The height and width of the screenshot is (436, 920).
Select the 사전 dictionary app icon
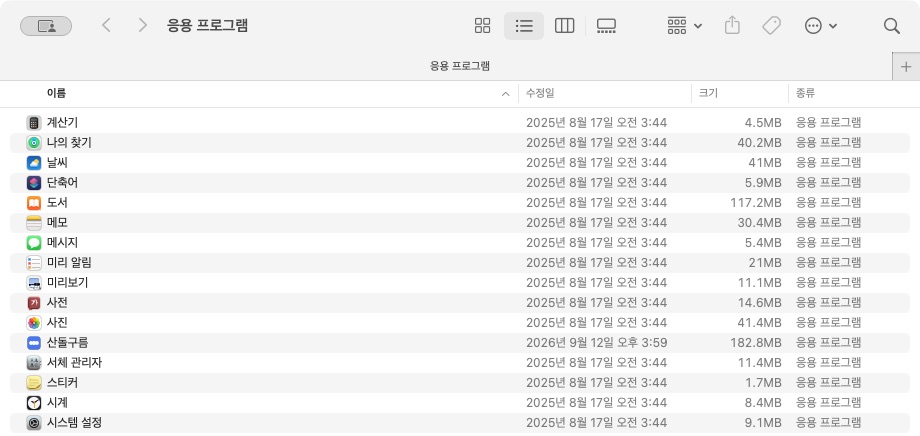(x=34, y=303)
